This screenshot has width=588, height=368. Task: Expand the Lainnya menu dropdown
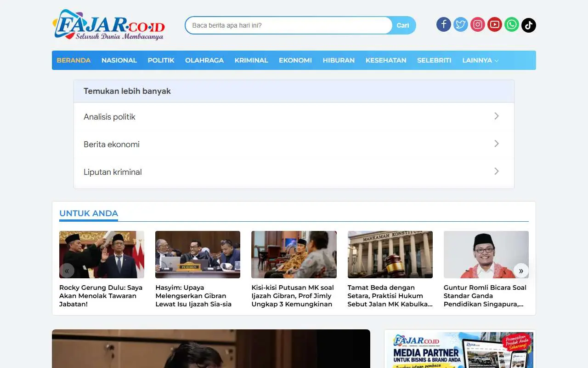click(x=480, y=60)
